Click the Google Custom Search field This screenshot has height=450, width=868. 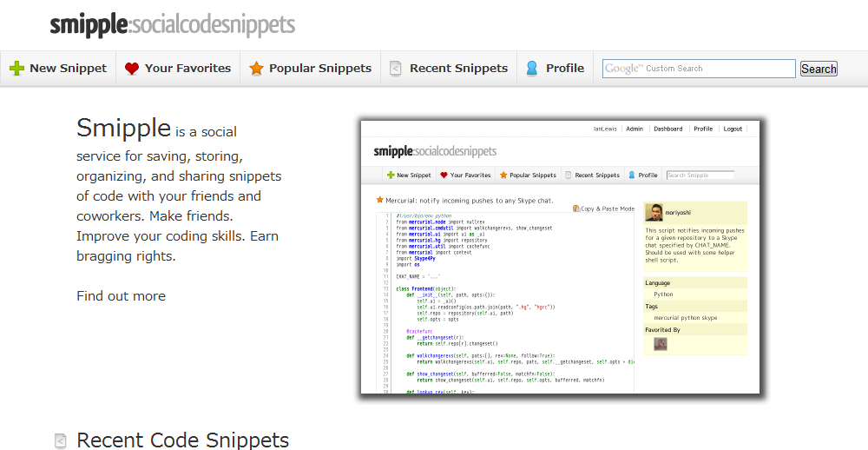(x=699, y=69)
